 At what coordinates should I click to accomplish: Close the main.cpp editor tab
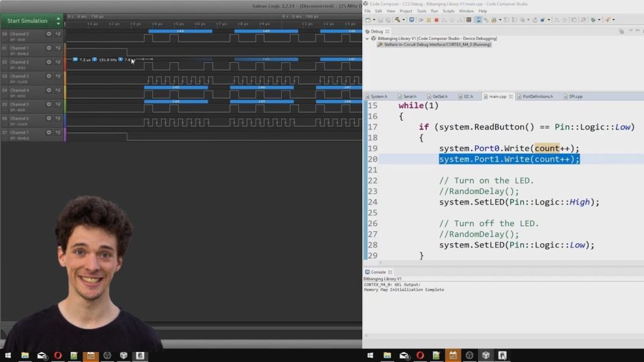point(511,96)
